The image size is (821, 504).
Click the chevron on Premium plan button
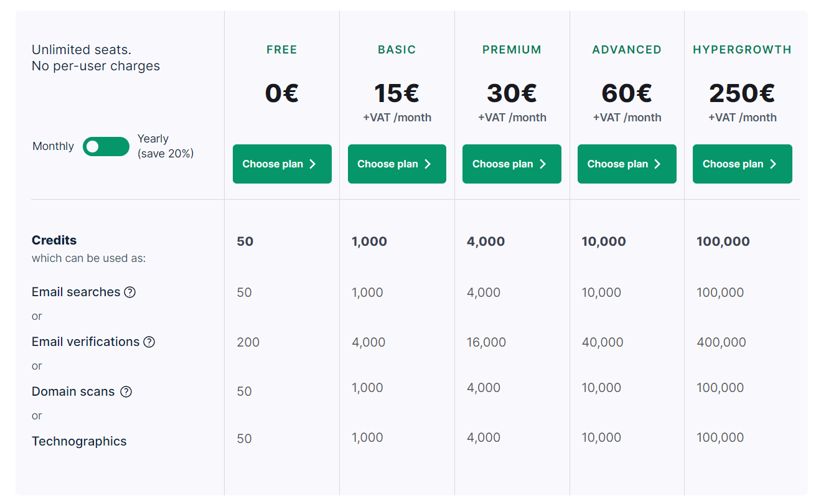[543, 164]
